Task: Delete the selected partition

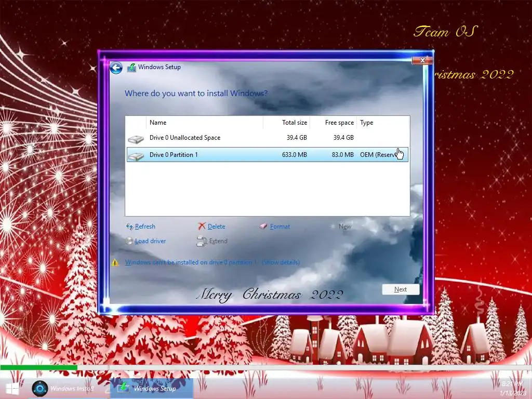Action: tap(216, 227)
